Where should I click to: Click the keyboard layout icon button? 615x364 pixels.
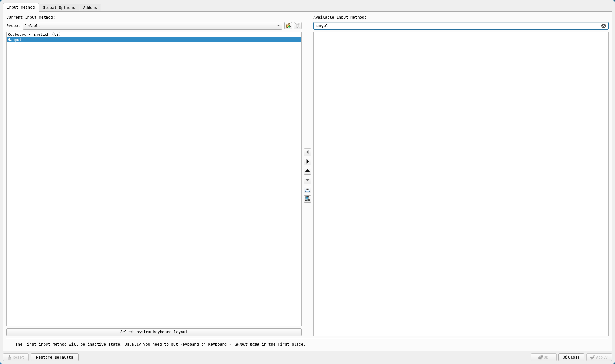click(307, 199)
